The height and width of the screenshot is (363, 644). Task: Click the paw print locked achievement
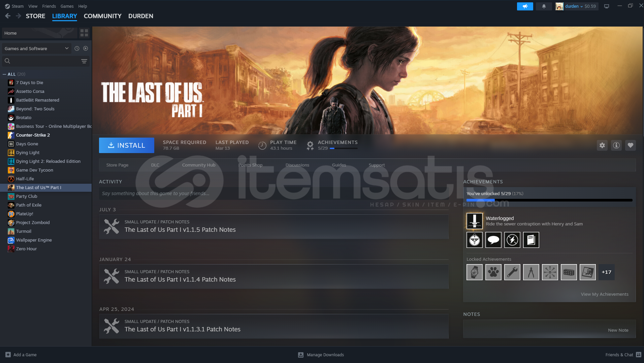click(x=493, y=272)
